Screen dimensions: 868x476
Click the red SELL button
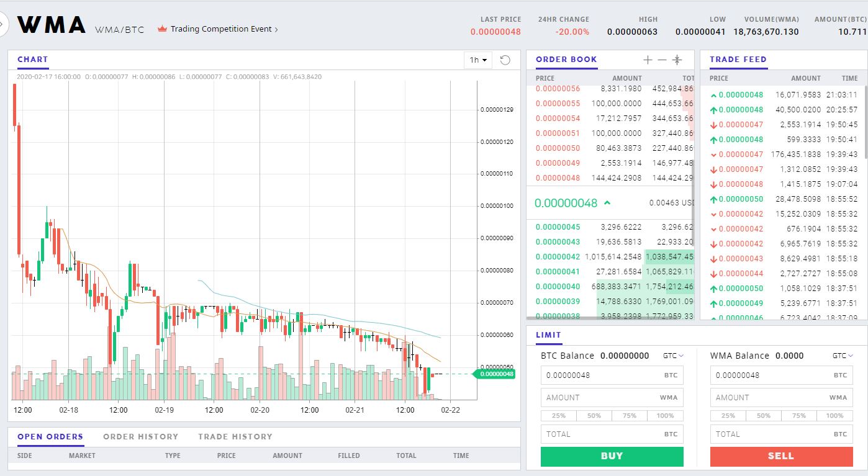[781, 456]
